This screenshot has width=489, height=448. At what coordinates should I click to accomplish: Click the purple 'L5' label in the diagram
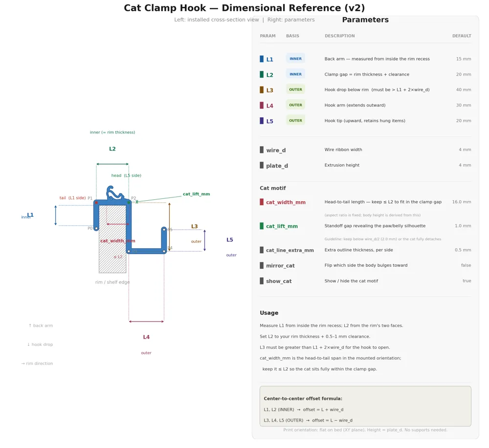[x=229, y=240]
